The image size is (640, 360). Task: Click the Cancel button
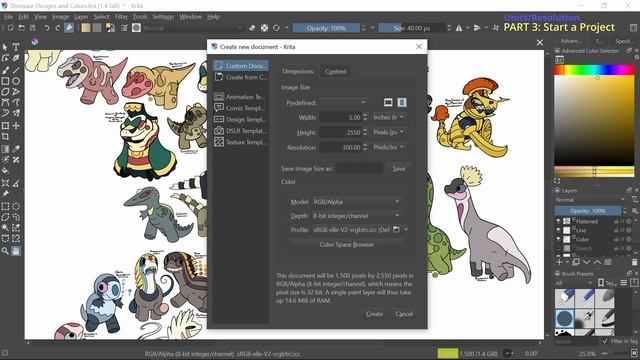(x=404, y=313)
